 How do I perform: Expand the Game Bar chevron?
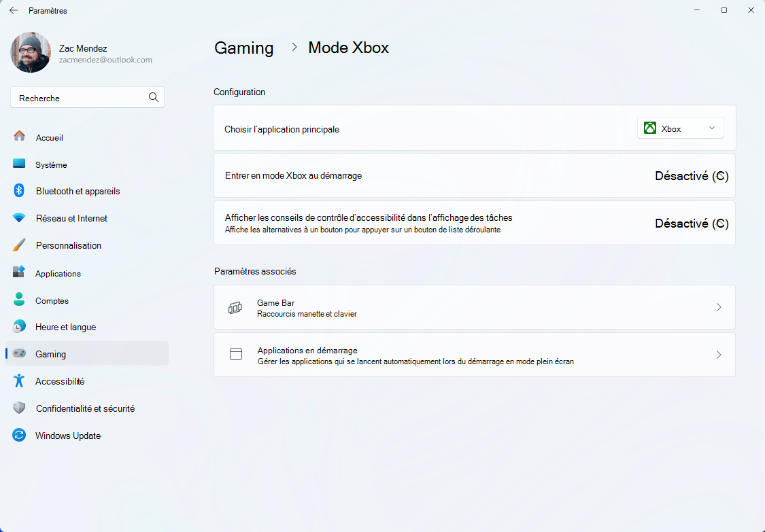(719, 307)
